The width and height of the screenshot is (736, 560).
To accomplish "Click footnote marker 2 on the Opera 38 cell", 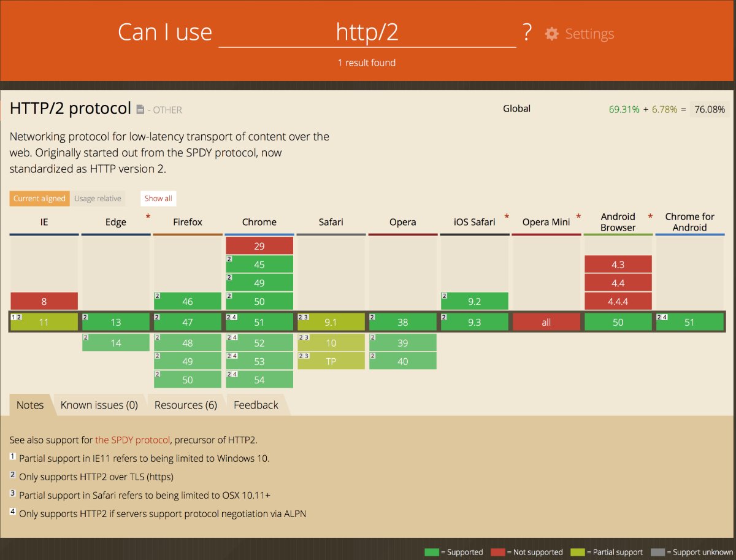I will point(371,316).
